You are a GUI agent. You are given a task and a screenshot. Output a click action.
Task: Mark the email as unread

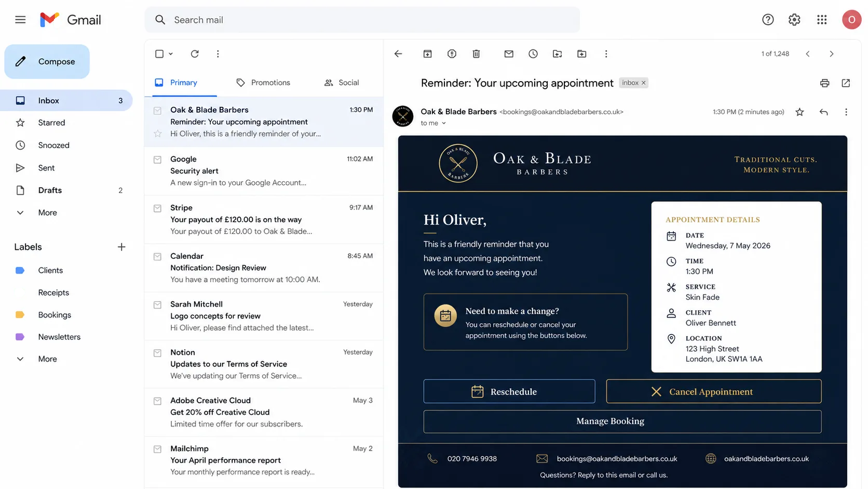509,54
